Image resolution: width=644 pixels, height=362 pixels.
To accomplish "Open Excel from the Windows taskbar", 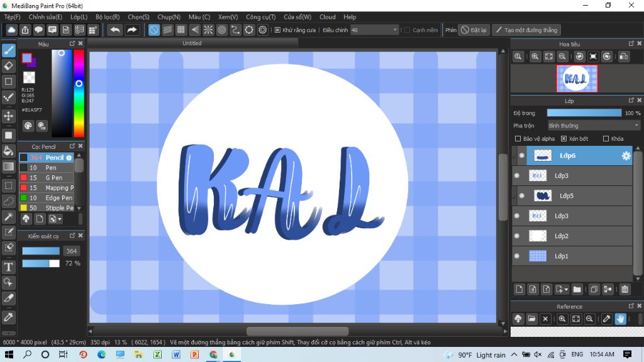I will pos(157,354).
